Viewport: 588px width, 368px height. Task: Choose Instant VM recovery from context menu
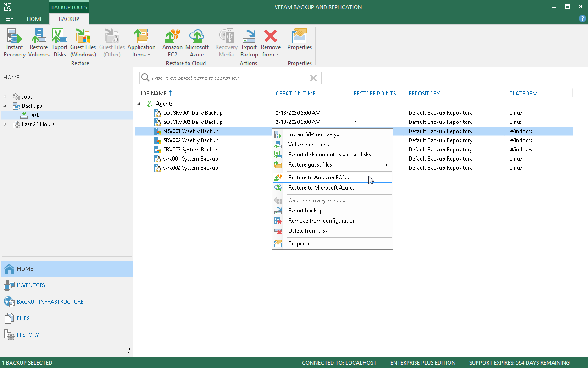pos(333,134)
